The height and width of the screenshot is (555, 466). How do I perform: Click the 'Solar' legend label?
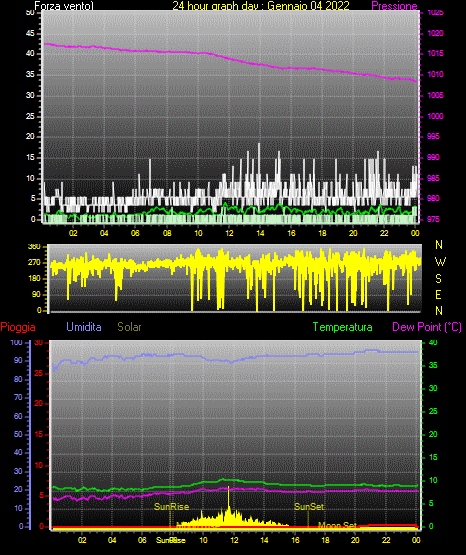[129, 327]
